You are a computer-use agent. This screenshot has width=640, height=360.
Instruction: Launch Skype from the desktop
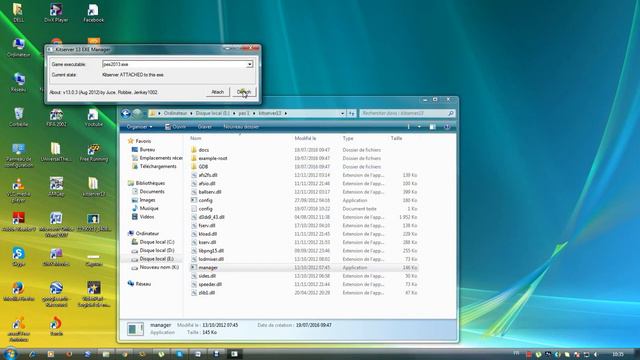[18, 256]
